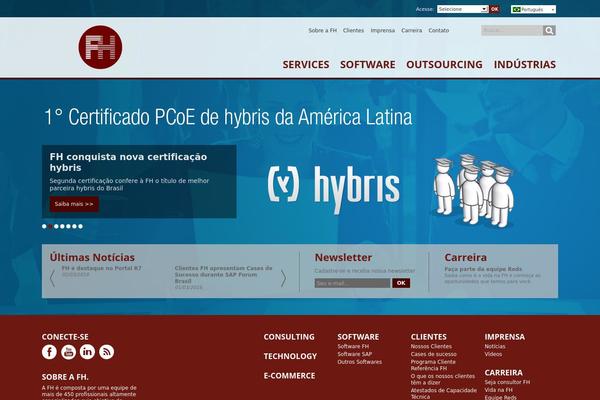Open the footer CONSULTING link
The image size is (600, 400).
click(x=289, y=337)
